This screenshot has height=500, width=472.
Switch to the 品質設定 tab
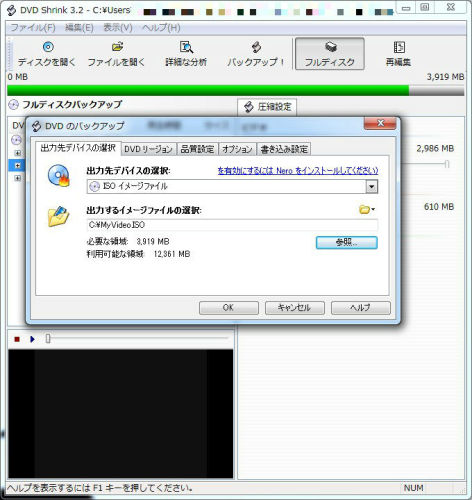[x=197, y=149]
